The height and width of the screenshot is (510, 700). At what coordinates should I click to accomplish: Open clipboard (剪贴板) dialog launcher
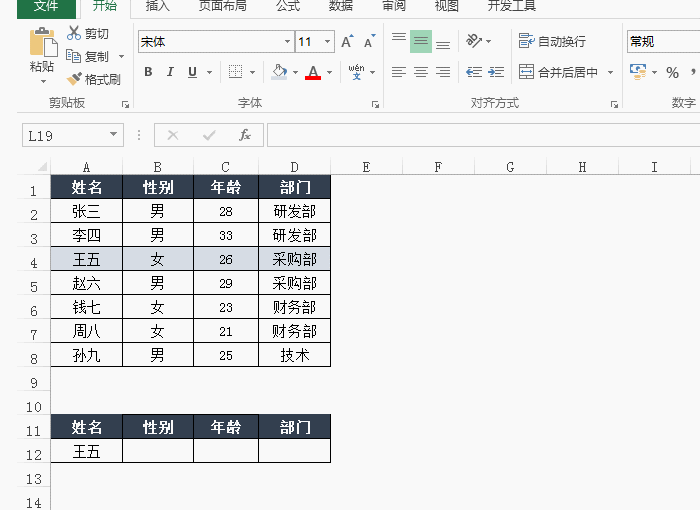[x=125, y=105]
